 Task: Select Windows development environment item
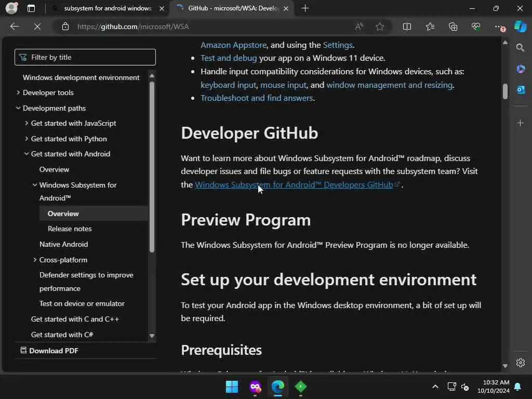(x=81, y=77)
